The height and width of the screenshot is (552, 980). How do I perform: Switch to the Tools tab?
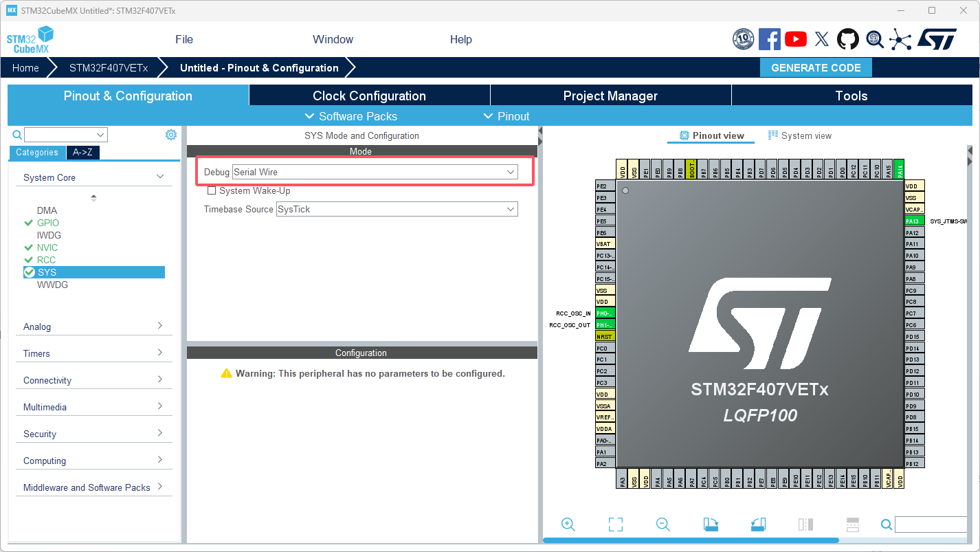pyautogui.click(x=851, y=96)
